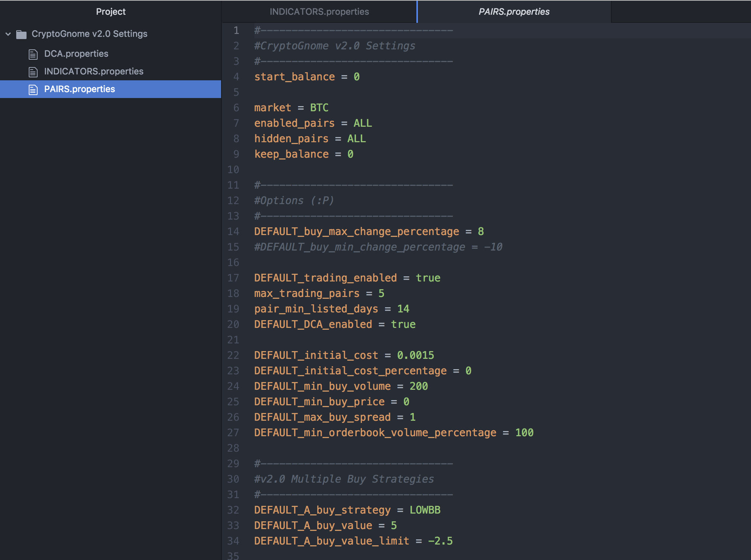Switch to the INDICATORS.properties tab

[x=319, y=12]
